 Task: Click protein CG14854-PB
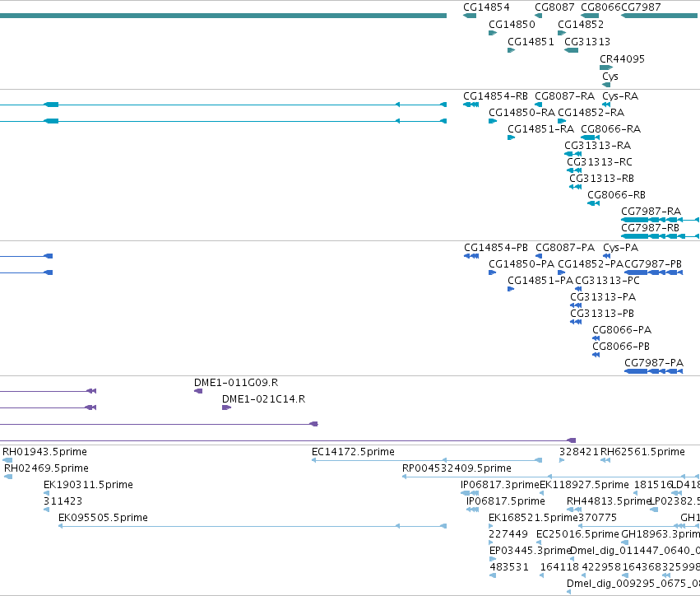click(x=496, y=248)
